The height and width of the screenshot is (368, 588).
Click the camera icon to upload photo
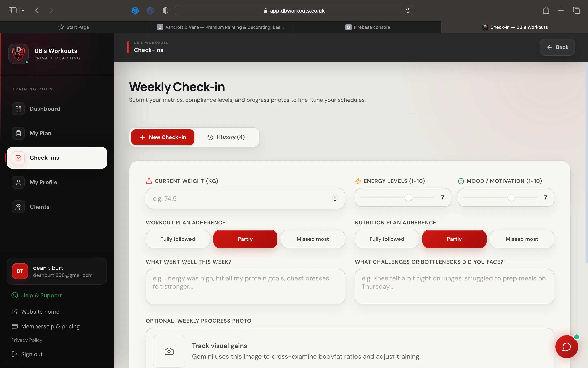click(x=169, y=351)
